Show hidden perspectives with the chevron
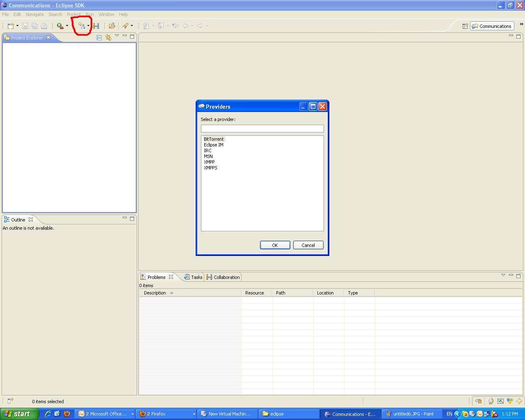Image resolution: width=525 pixels, height=420 pixels. coord(522,25)
